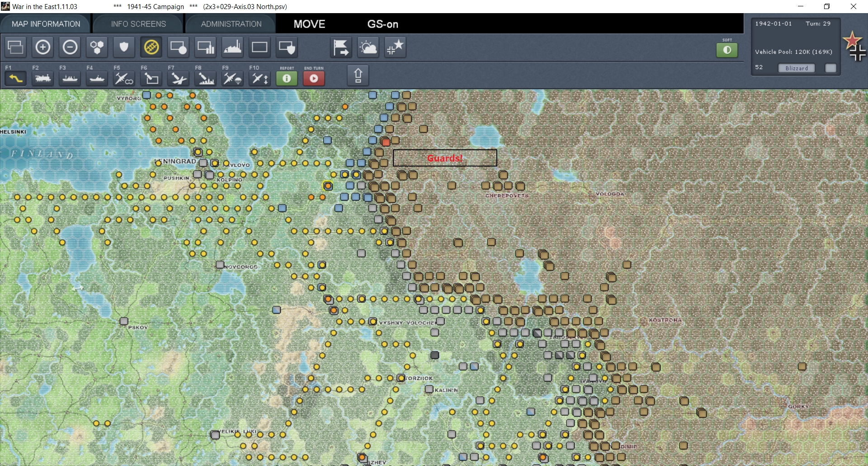Open the green REPORT info button
Image resolution: width=868 pixels, height=466 pixels.
[x=287, y=78]
